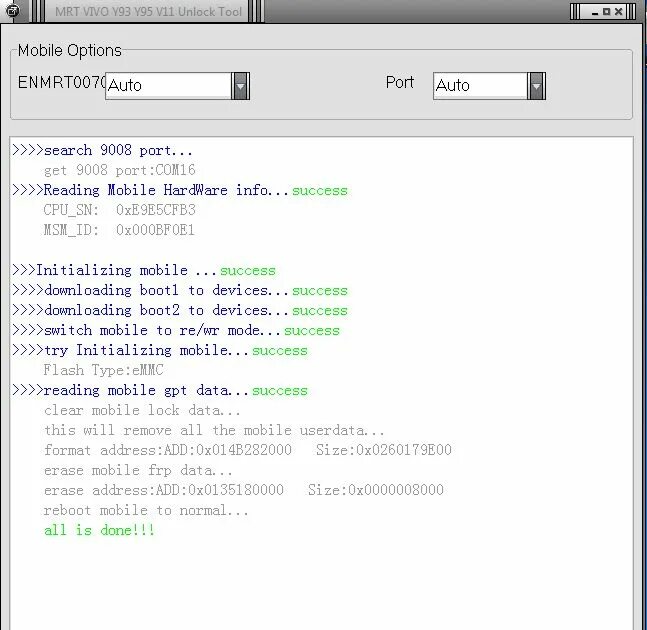Click the 'try Initializing mobile' log line

coord(160,350)
